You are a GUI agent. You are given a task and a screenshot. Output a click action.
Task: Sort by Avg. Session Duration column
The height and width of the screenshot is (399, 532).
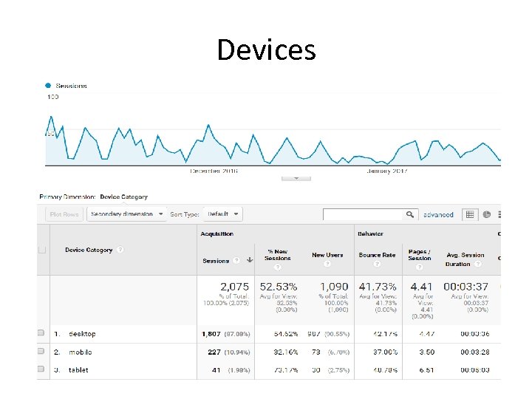tap(465, 259)
